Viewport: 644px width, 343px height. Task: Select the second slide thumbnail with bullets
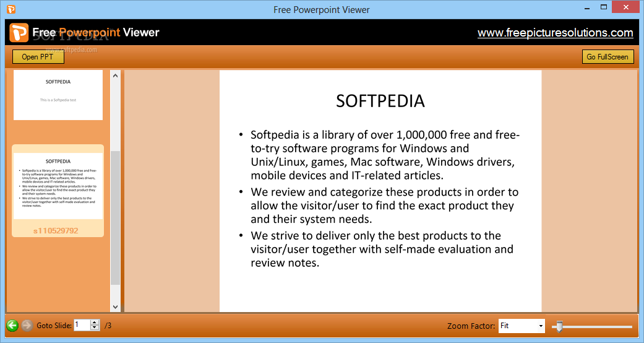[58, 186]
